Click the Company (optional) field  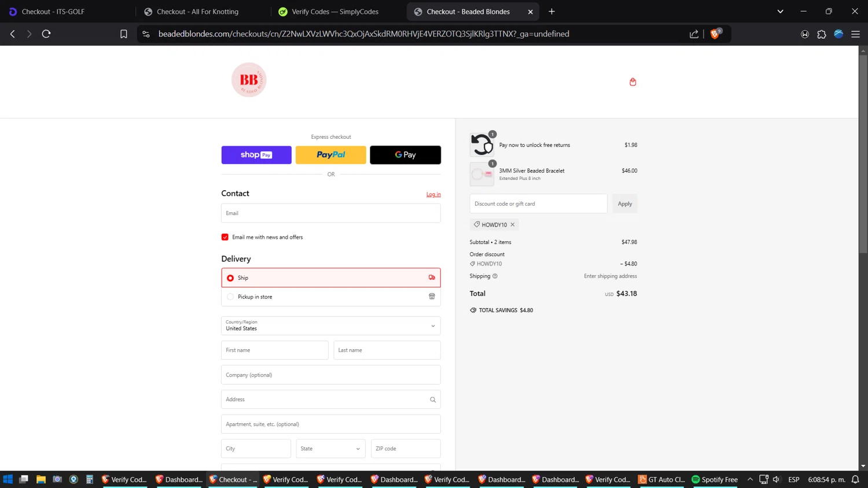(331, 375)
